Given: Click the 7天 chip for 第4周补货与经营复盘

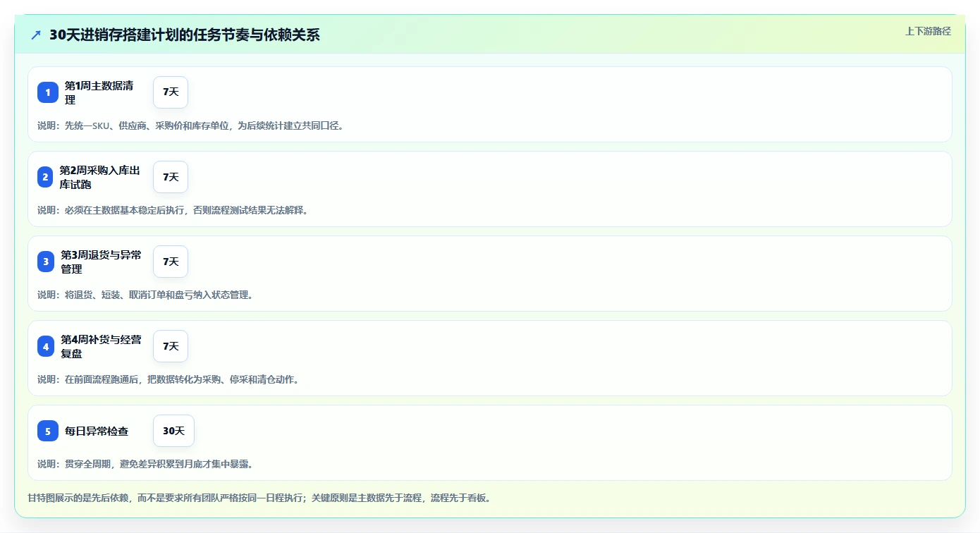Looking at the screenshot, I should [x=171, y=346].
